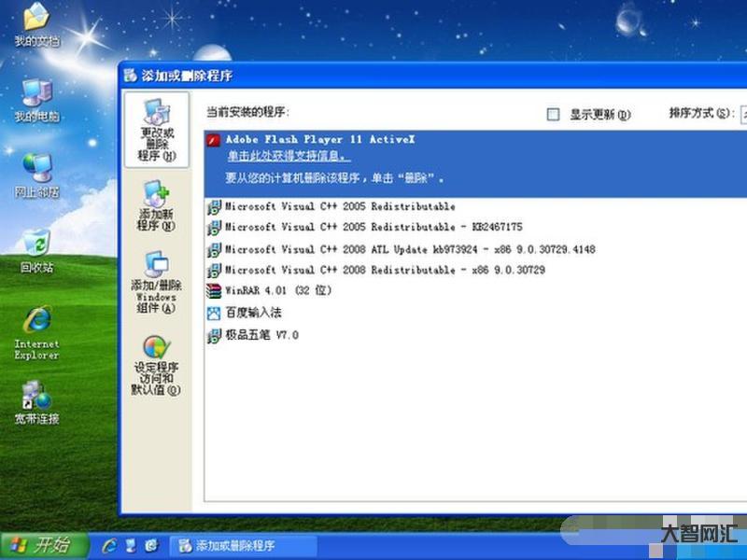The image size is (747, 560).
Task: Click 添加或删除程序 taskbar button
Action: click(x=233, y=545)
